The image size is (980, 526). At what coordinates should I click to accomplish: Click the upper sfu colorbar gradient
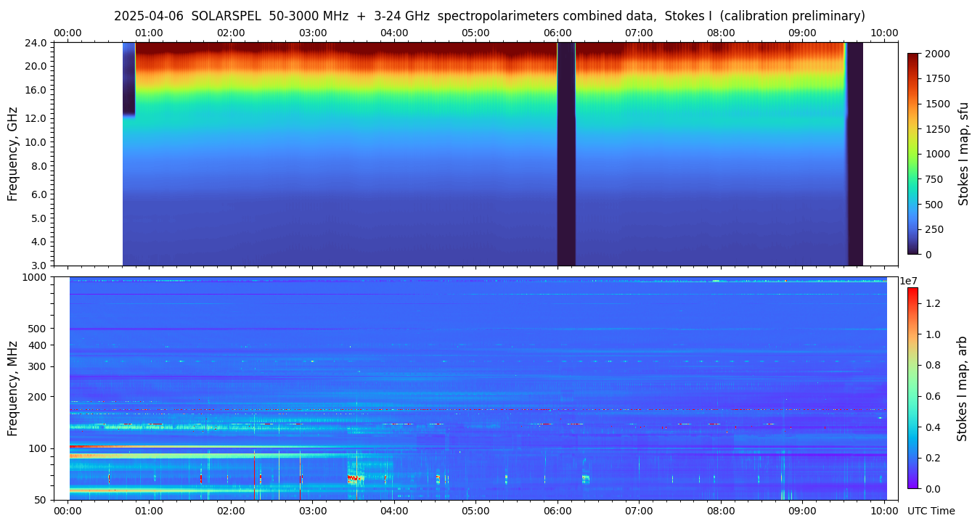[x=912, y=153]
